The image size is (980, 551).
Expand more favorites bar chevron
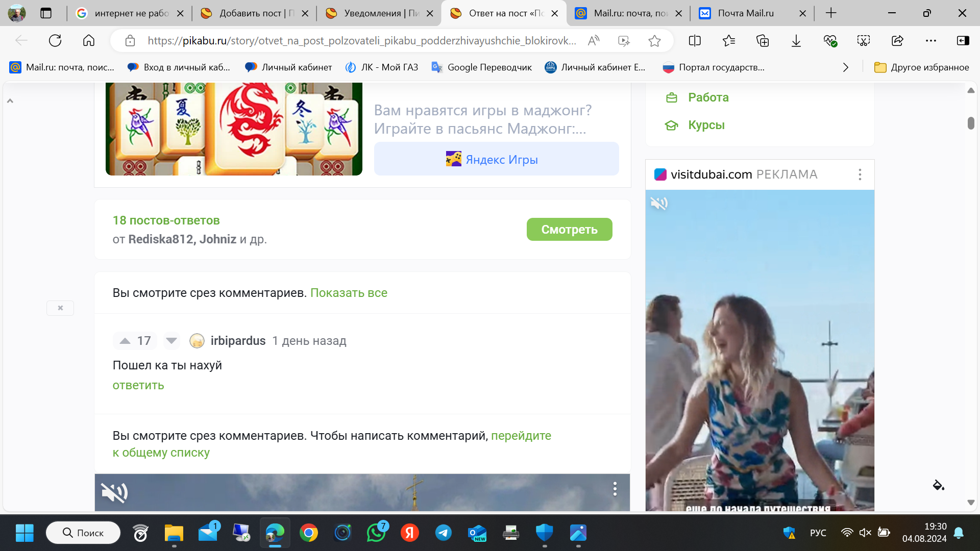coord(846,67)
